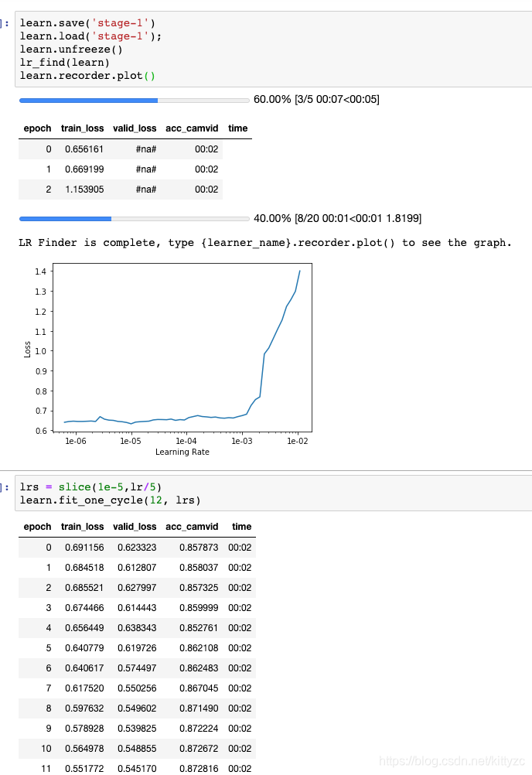Click the 1e-03 tick label on the plot
The image size is (532, 775).
242,441
